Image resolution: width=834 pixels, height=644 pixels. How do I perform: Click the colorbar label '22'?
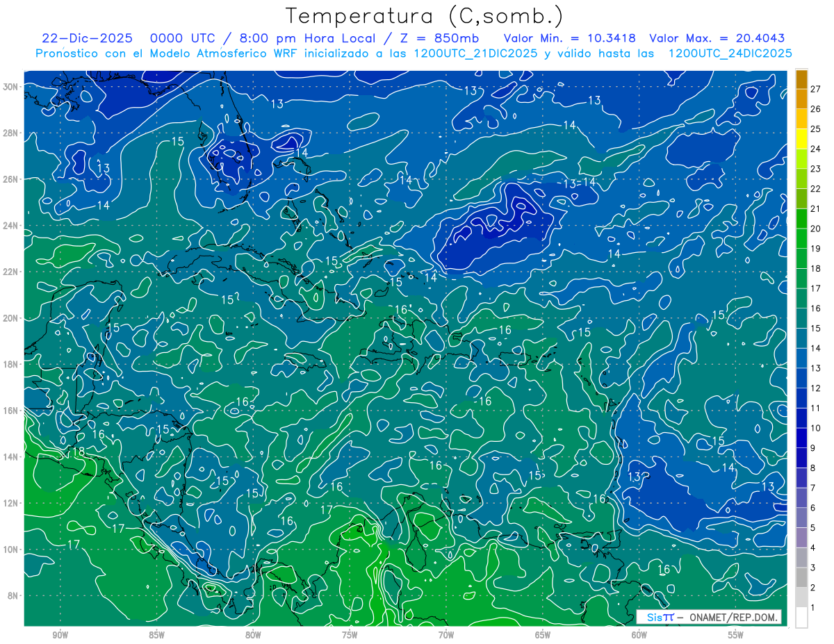click(x=815, y=189)
